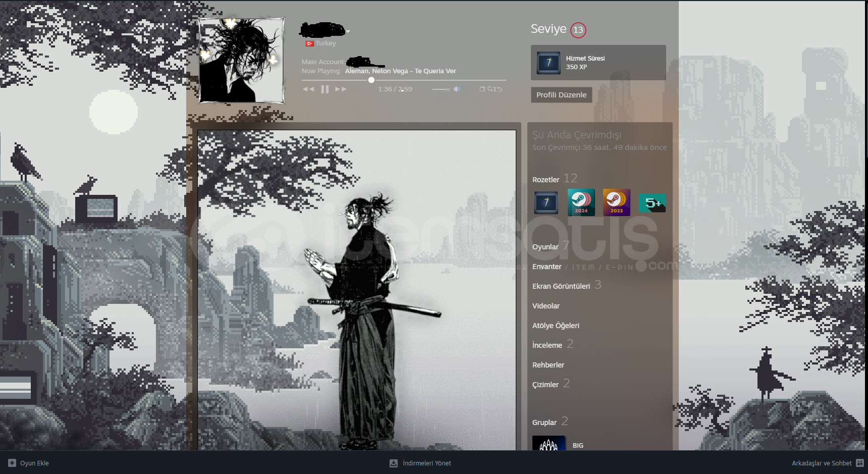Open the Rehberler guides link
Viewport: 868px width, 474px height.
coord(548,365)
